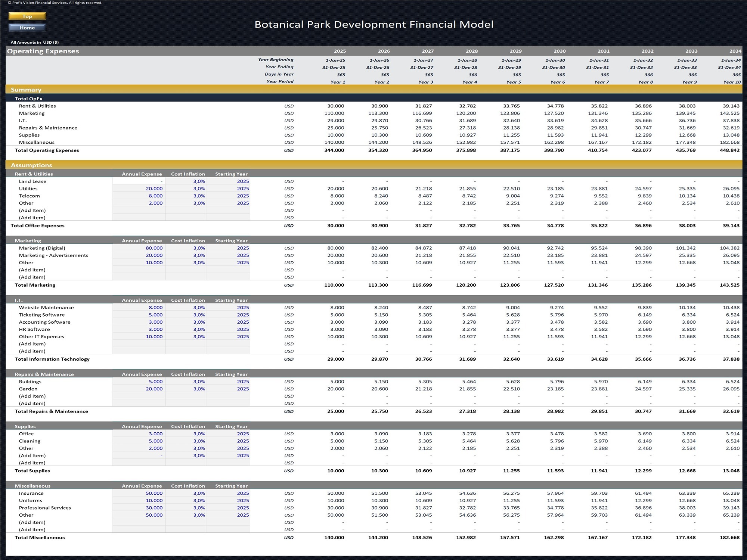Image resolution: width=747 pixels, height=560 pixels.
Task: Select the Total Miscellaneous label
Action: (40, 538)
